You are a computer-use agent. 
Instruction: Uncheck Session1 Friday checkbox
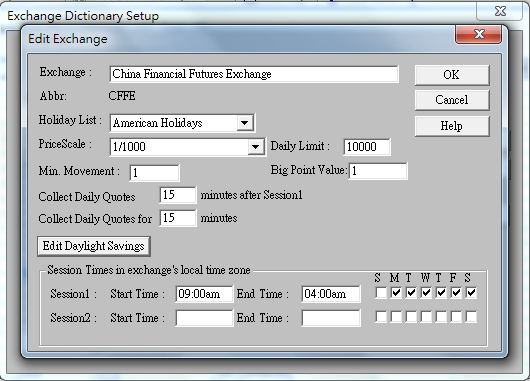[x=456, y=293]
